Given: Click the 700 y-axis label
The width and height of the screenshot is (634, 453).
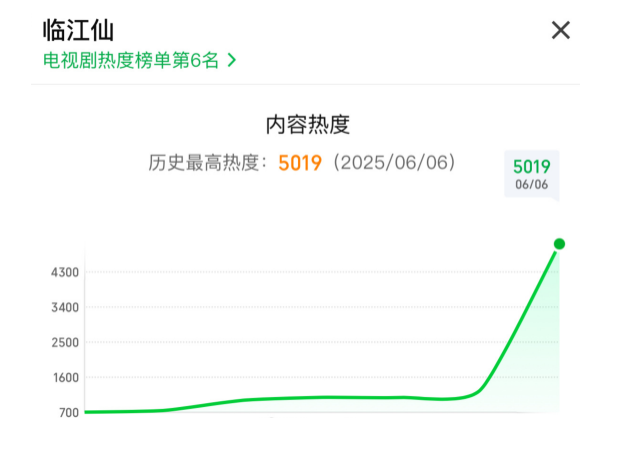Looking at the screenshot, I should [69, 413].
